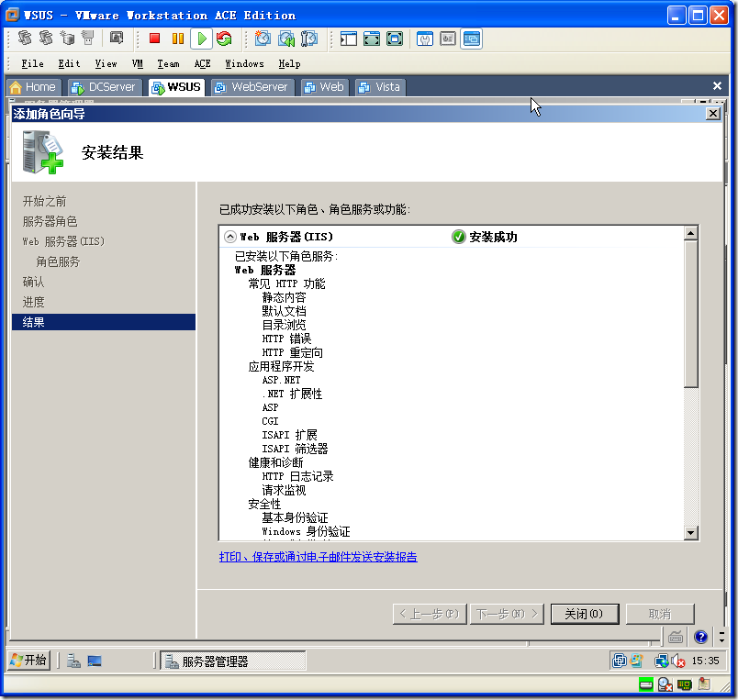Click the green Power On play icon
This screenshot has height=700, width=738.
[202, 39]
